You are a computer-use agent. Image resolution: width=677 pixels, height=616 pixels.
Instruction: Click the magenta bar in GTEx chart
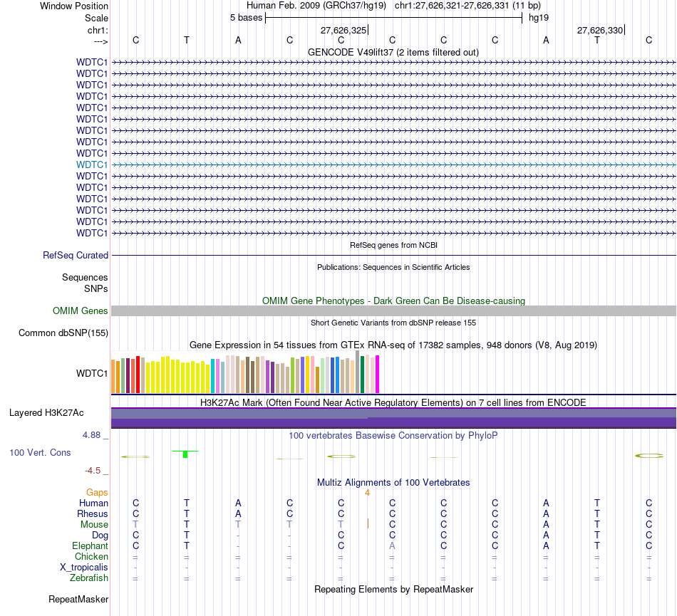tap(378, 374)
